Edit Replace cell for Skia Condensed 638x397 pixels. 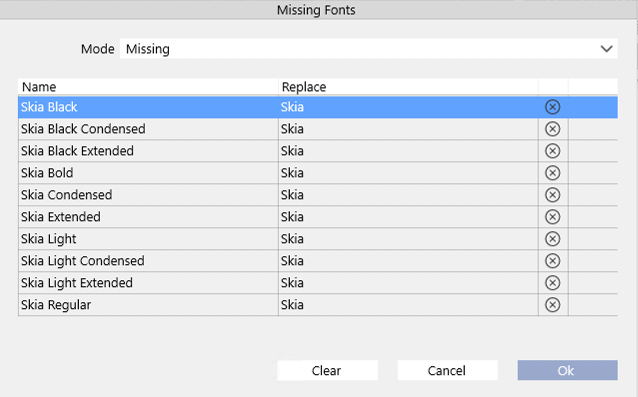tap(408, 195)
